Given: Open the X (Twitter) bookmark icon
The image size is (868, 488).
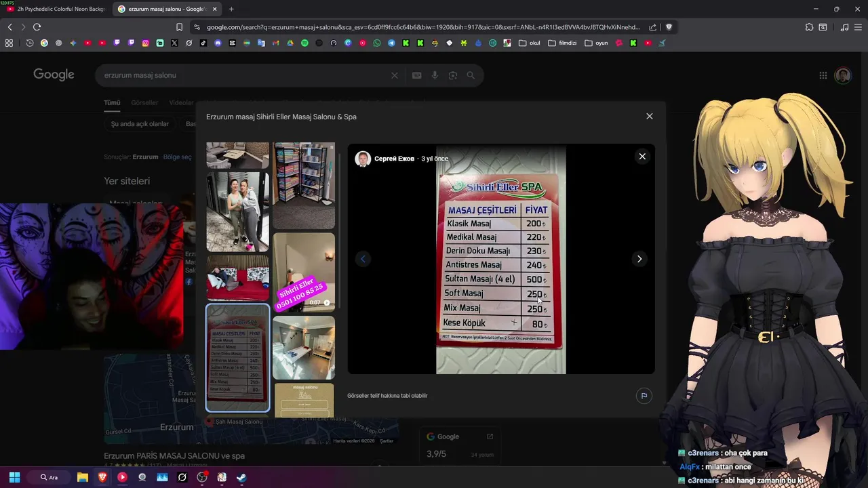Looking at the screenshot, I should pyautogui.click(x=174, y=43).
